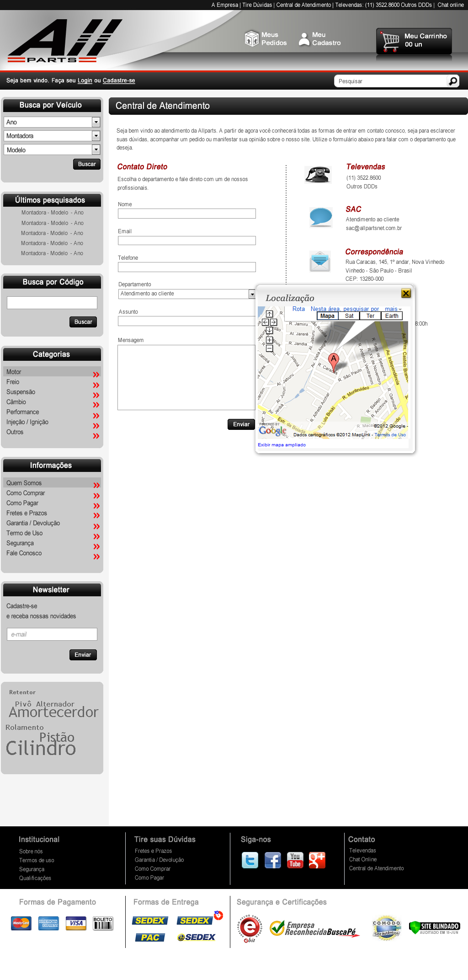Expand the Ano dropdown
This screenshot has width=468, height=980.
pos(96,122)
